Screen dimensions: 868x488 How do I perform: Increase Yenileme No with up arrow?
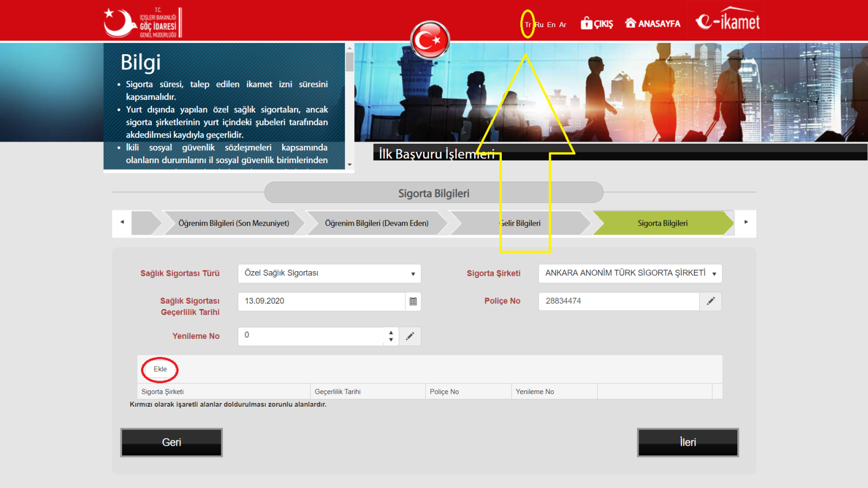tap(391, 333)
